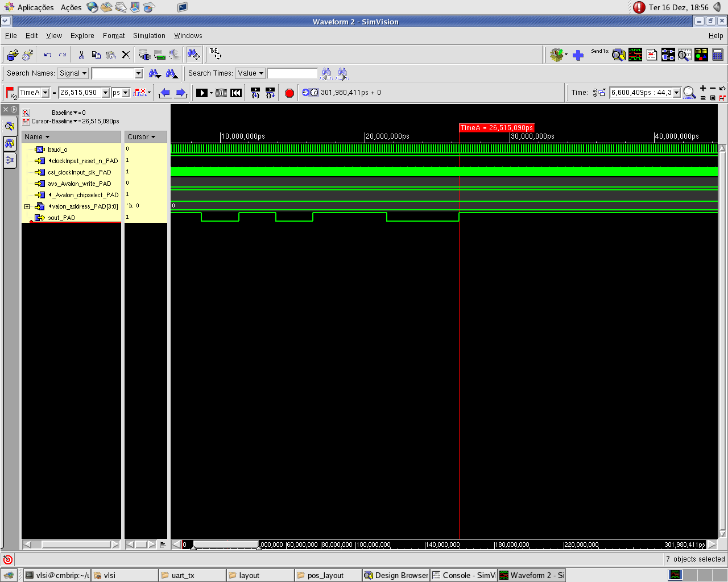
Task: Click the calculator icon in toolbar
Action: (x=718, y=55)
